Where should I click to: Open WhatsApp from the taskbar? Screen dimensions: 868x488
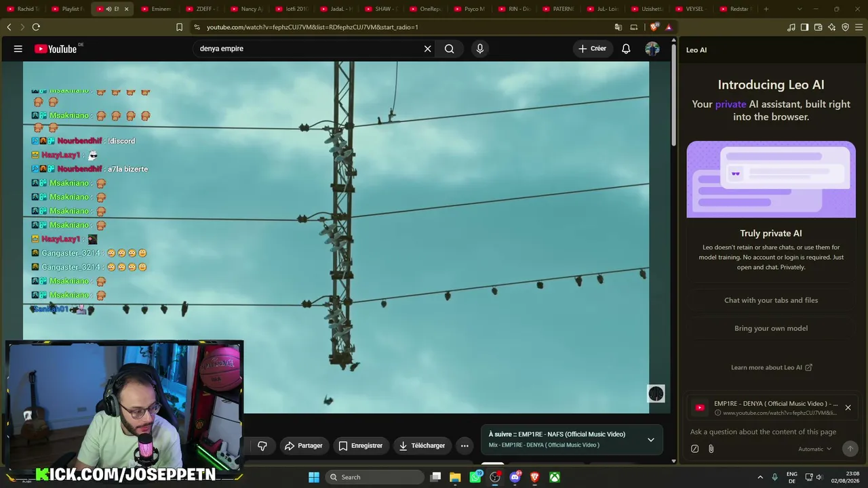[475, 477]
